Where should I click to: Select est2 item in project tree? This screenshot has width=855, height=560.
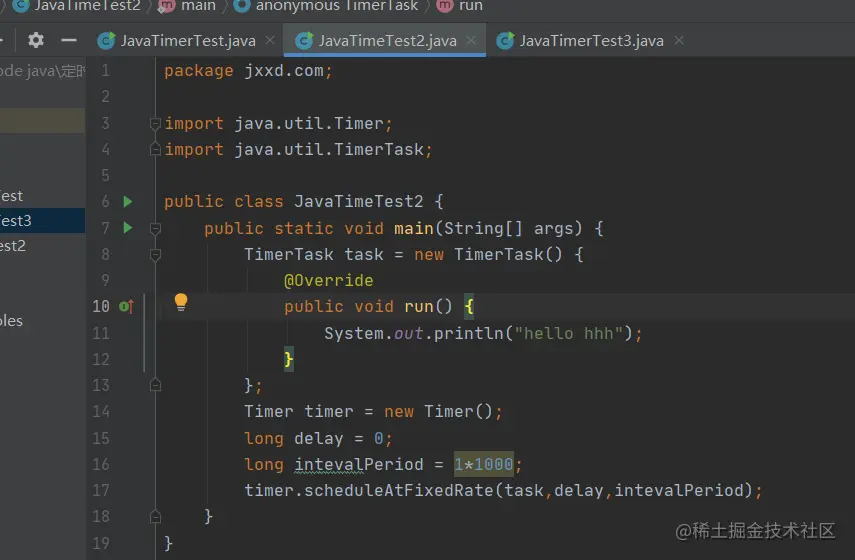pyautogui.click(x=13, y=246)
